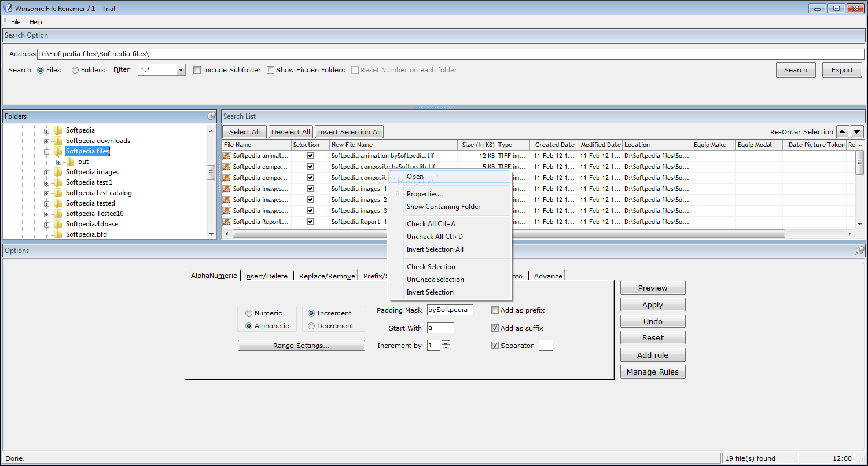The width and height of the screenshot is (868, 466).
Task: Toggle Show Hidden Folders checkbox
Action: [x=270, y=70]
